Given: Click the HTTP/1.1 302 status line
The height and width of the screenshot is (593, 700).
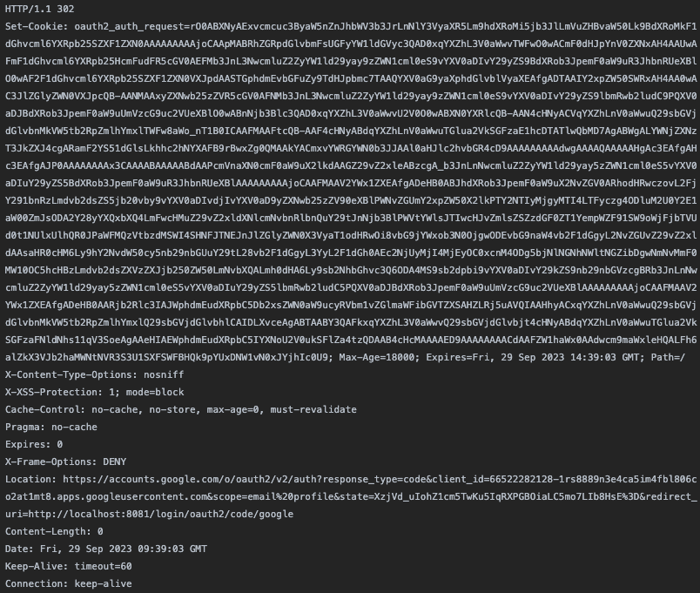Looking at the screenshot, I should click(x=40, y=9).
